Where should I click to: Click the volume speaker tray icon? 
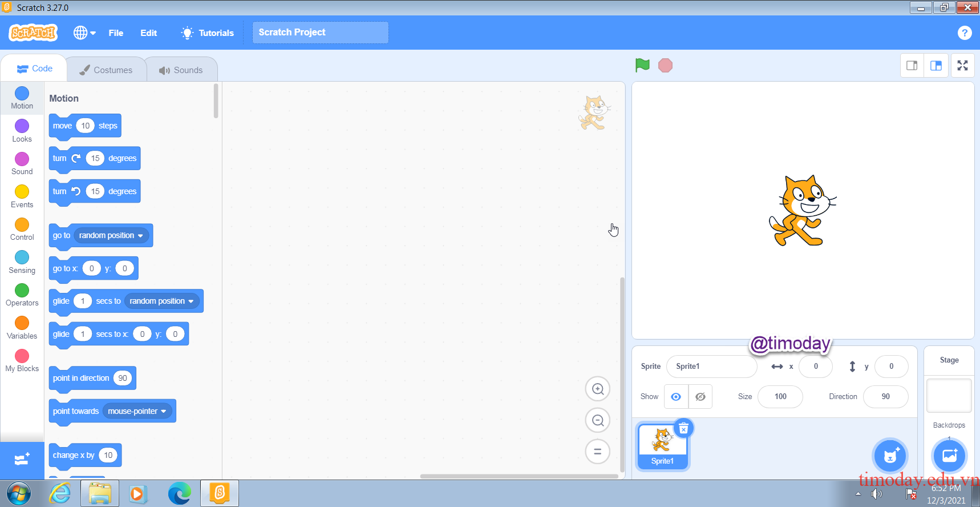[877, 494]
